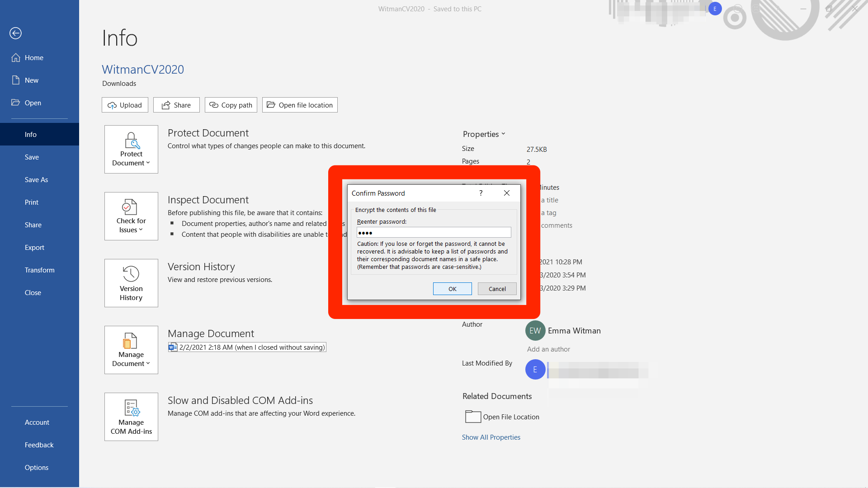Click the Reenter password input field
The image size is (868, 488).
pos(434,232)
